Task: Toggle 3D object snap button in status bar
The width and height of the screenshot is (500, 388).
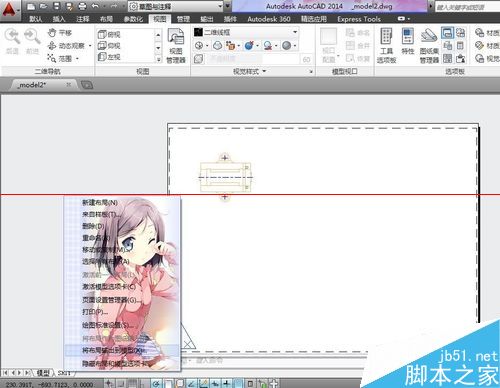Action: 179,383
